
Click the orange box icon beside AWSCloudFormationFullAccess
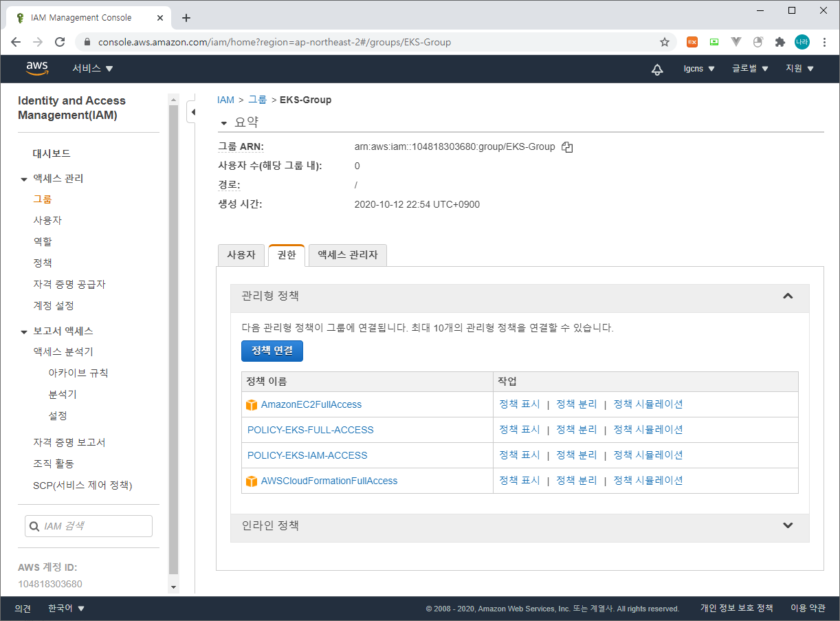tap(252, 481)
